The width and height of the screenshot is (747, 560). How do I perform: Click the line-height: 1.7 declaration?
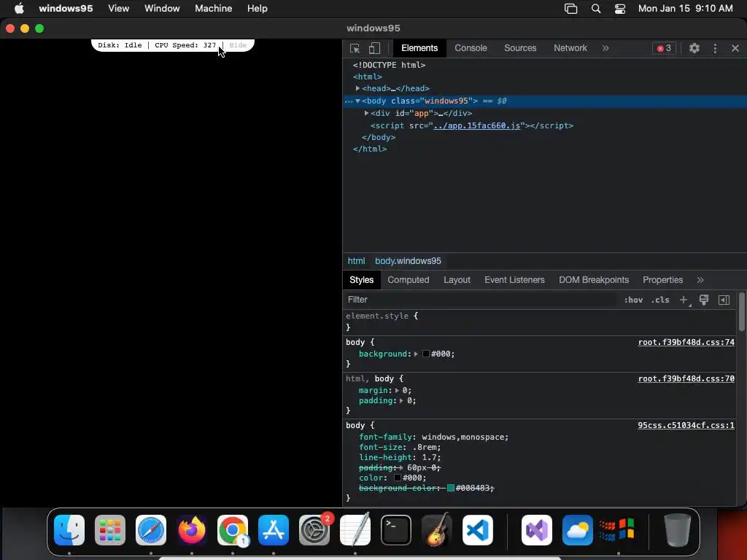pyautogui.click(x=400, y=457)
